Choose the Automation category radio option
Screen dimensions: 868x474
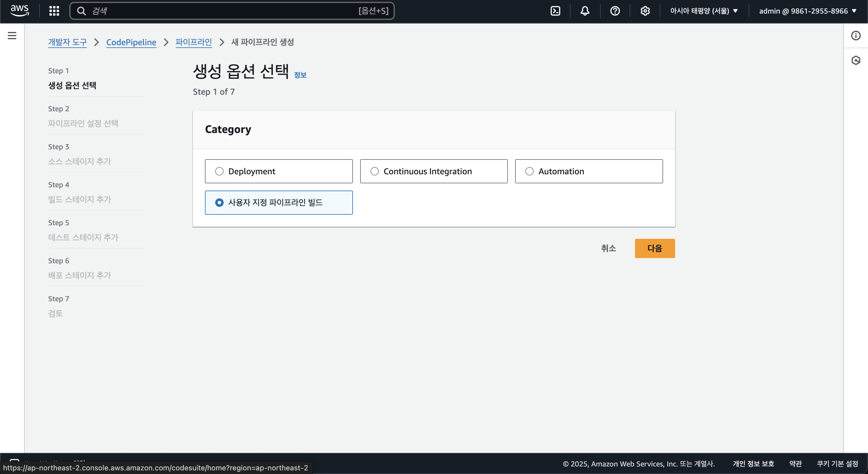pos(529,171)
